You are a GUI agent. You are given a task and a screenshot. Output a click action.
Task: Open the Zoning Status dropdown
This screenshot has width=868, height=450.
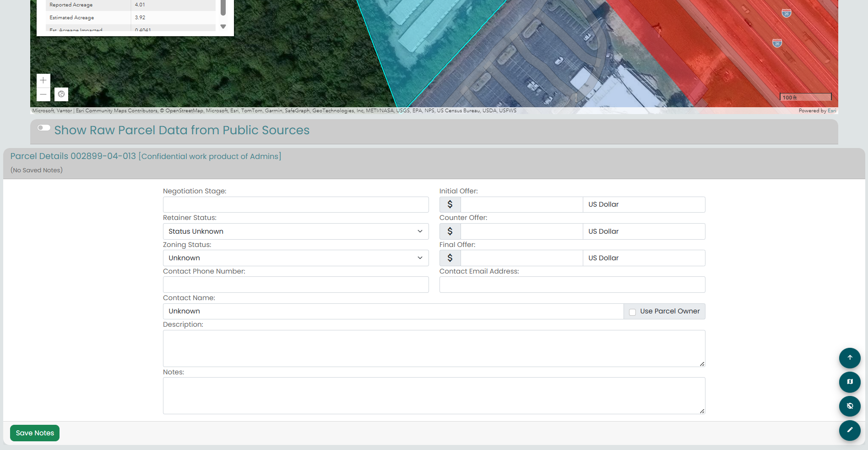point(296,258)
